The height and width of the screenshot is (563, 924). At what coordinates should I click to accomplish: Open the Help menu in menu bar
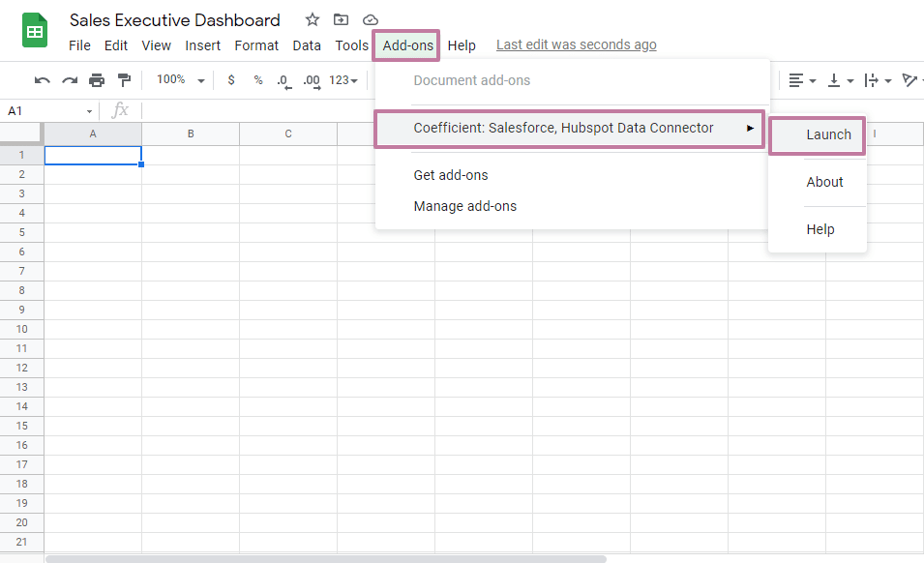pos(462,45)
